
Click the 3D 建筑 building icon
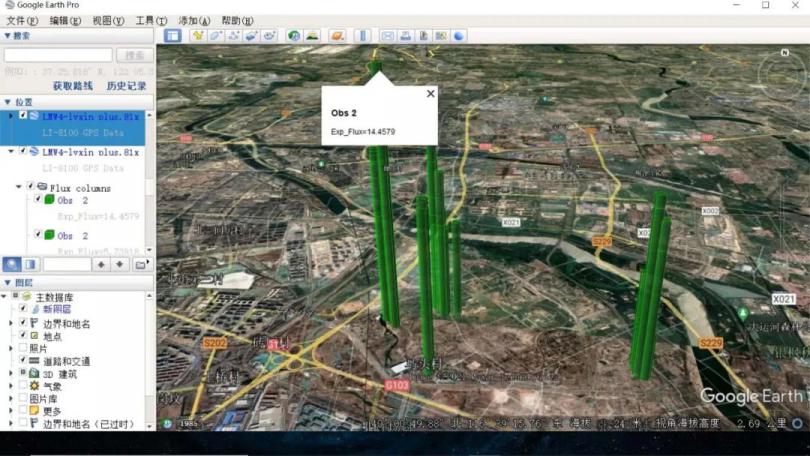pos(34,373)
